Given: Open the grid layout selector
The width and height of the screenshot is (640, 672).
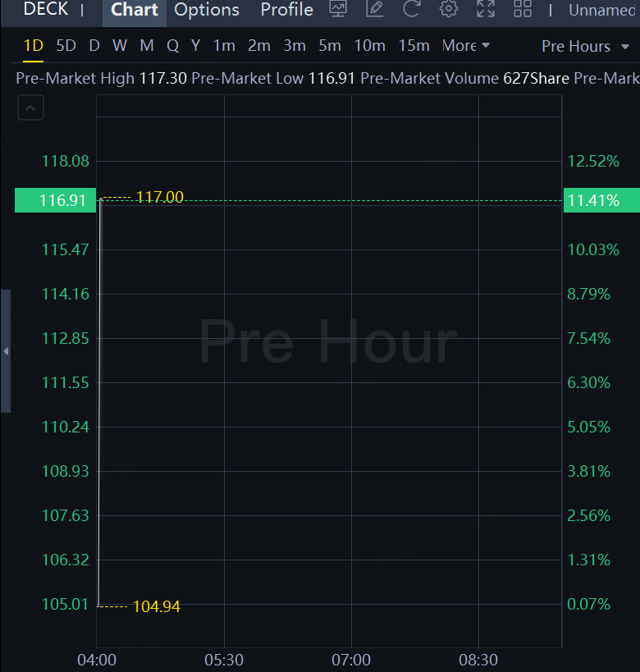Looking at the screenshot, I should 523,10.
